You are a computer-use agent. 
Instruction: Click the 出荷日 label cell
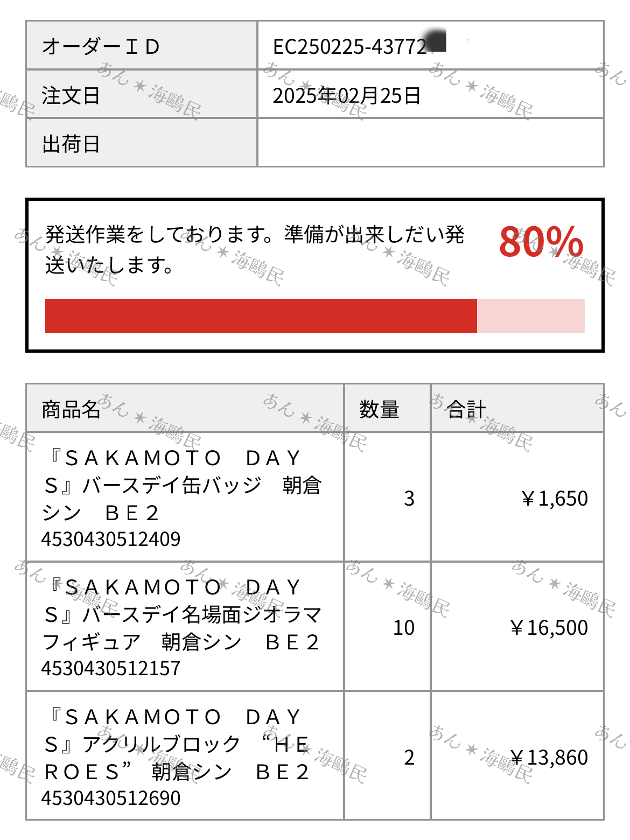(142, 143)
